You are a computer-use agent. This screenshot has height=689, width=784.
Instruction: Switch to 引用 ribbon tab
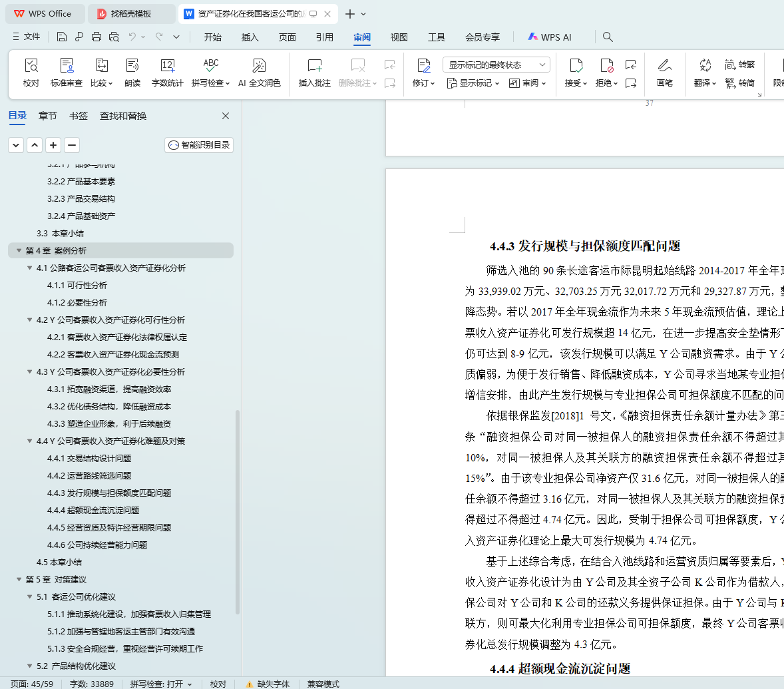click(325, 37)
